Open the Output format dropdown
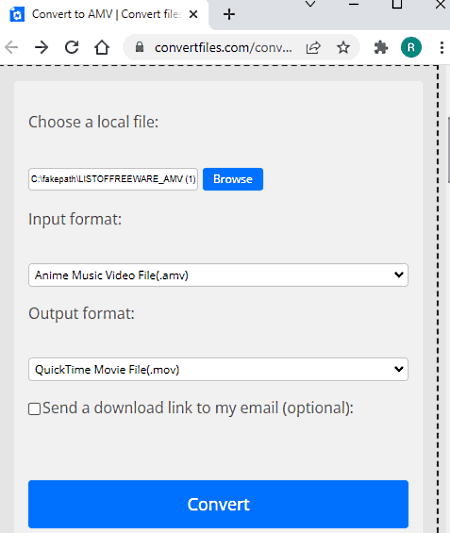The height and width of the screenshot is (533, 450). [218, 369]
